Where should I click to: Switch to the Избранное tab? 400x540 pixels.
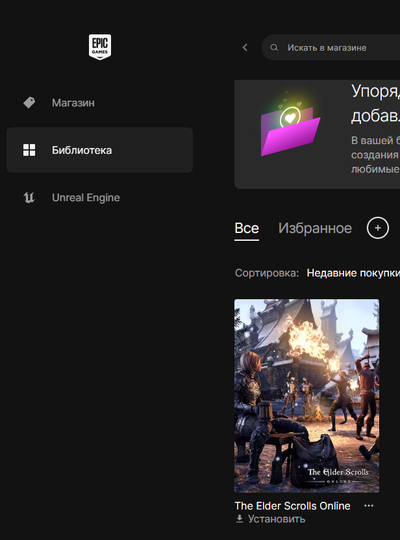[315, 228]
